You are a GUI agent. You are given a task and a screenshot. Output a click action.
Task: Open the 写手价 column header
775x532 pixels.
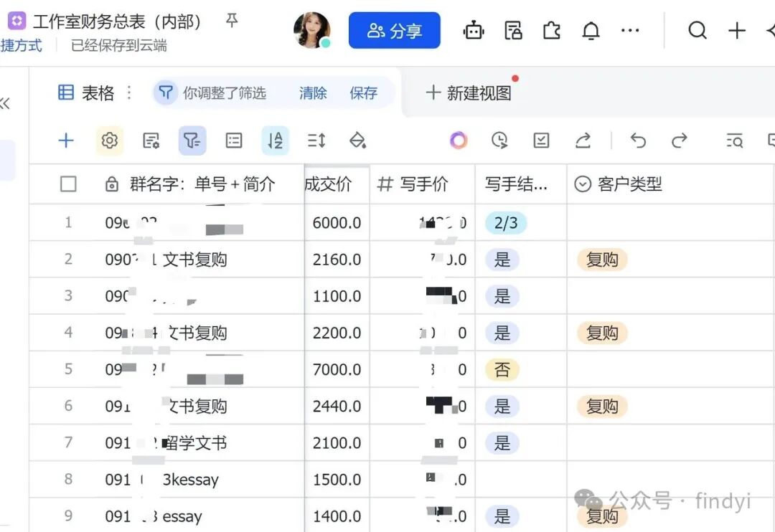422,184
